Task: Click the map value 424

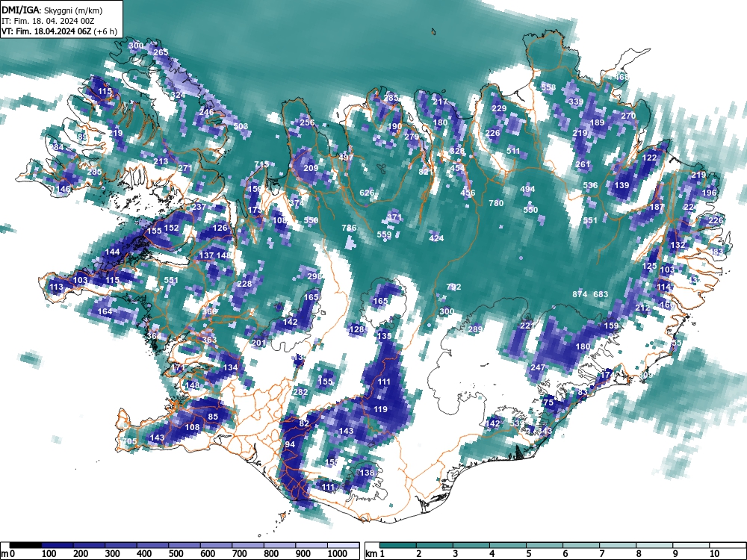Action: (x=436, y=238)
